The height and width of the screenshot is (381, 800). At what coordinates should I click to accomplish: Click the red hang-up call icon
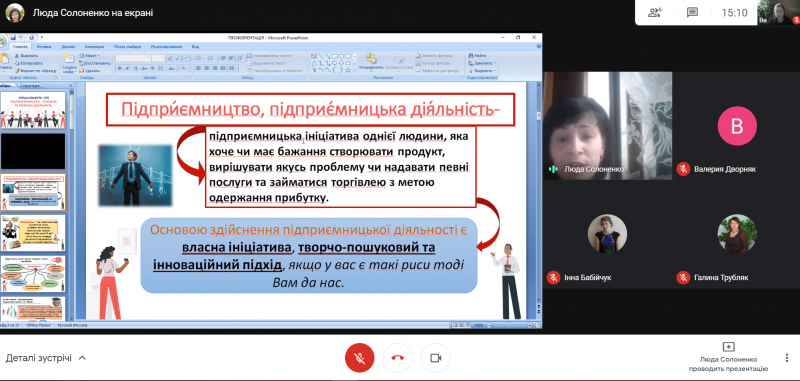pos(397,358)
